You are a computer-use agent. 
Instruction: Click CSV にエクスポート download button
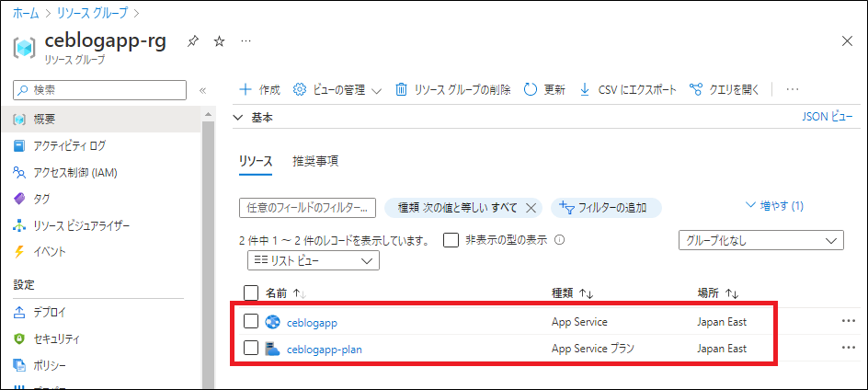coord(628,89)
